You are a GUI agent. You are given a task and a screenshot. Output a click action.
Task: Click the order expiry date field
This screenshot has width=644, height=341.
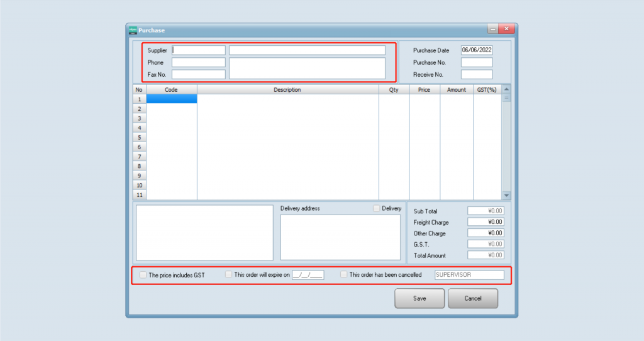[x=308, y=275]
